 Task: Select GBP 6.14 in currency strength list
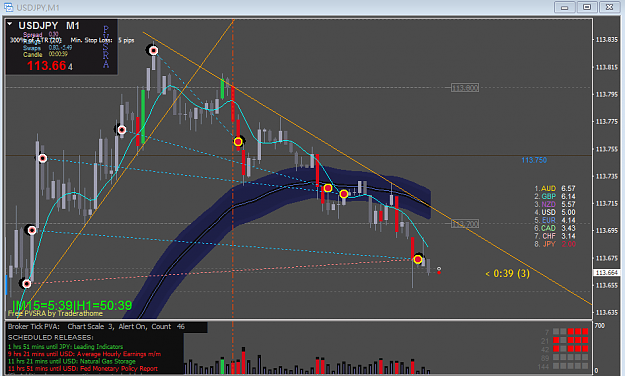[x=555, y=197]
